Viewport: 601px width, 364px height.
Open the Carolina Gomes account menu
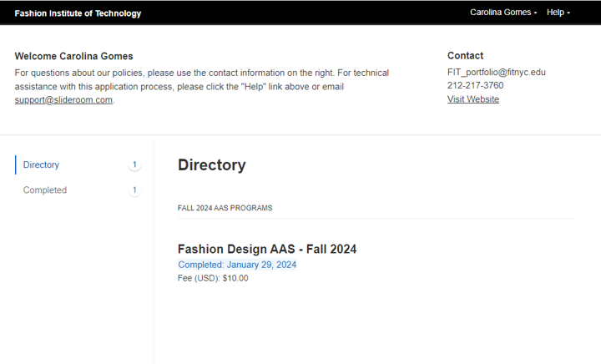(503, 13)
